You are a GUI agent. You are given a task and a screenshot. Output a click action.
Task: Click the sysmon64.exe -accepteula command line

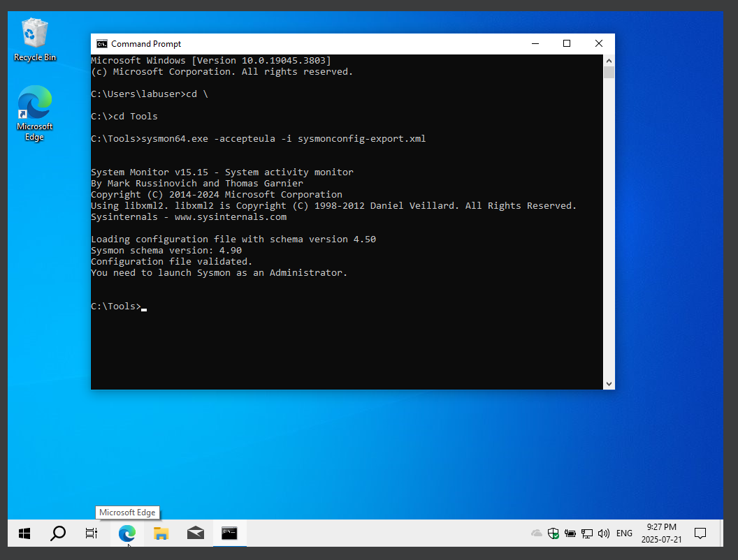pos(258,139)
